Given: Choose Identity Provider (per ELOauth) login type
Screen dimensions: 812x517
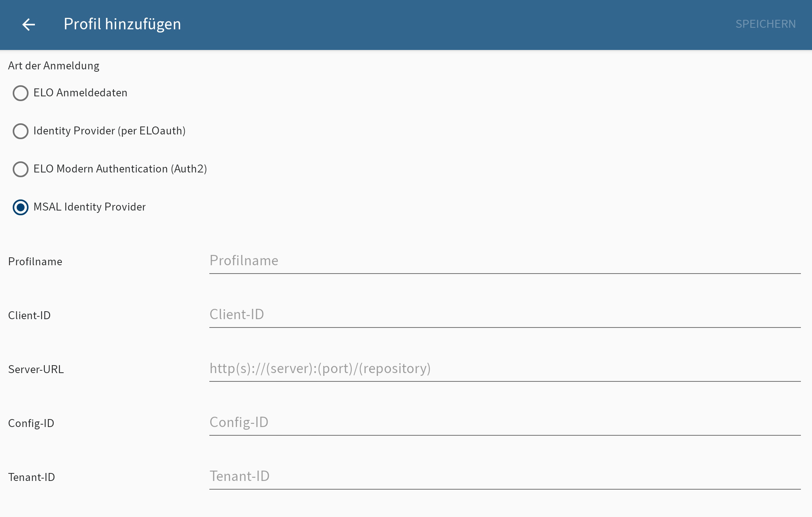Looking at the screenshot, I should (21, 131).
